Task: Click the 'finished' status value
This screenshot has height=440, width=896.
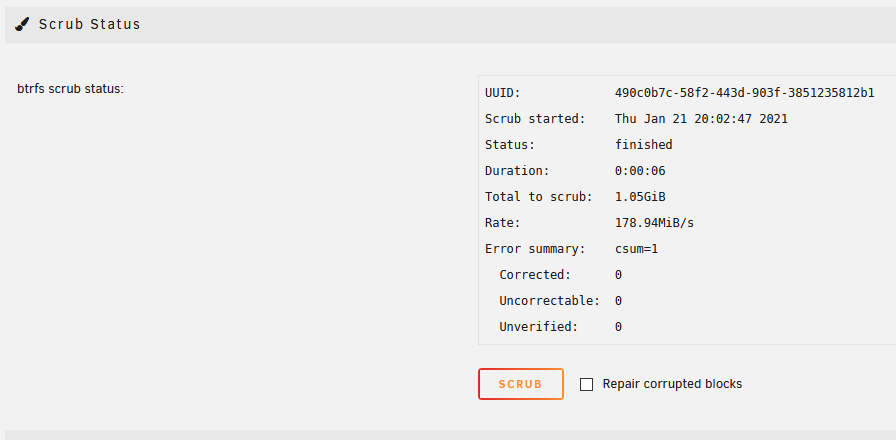Action: (643, 145)
